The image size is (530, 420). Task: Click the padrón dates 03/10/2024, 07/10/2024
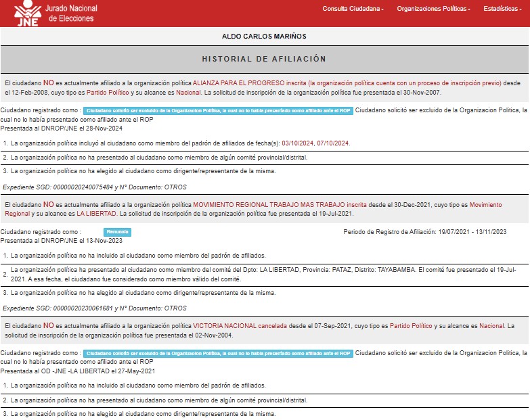[317, 143]
